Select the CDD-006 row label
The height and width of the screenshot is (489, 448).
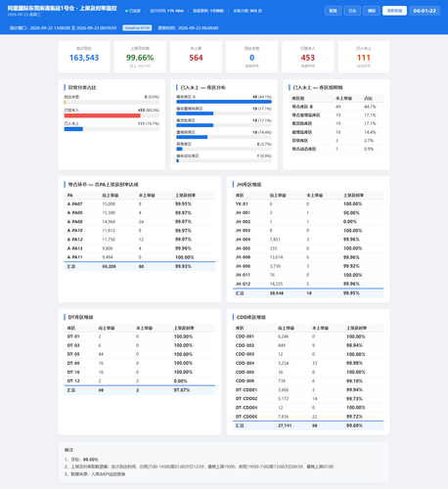245,381
